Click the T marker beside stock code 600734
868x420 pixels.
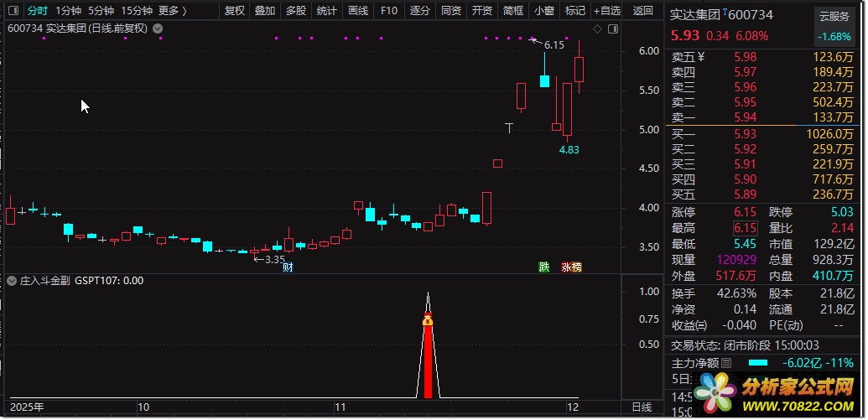click(725, 11)
